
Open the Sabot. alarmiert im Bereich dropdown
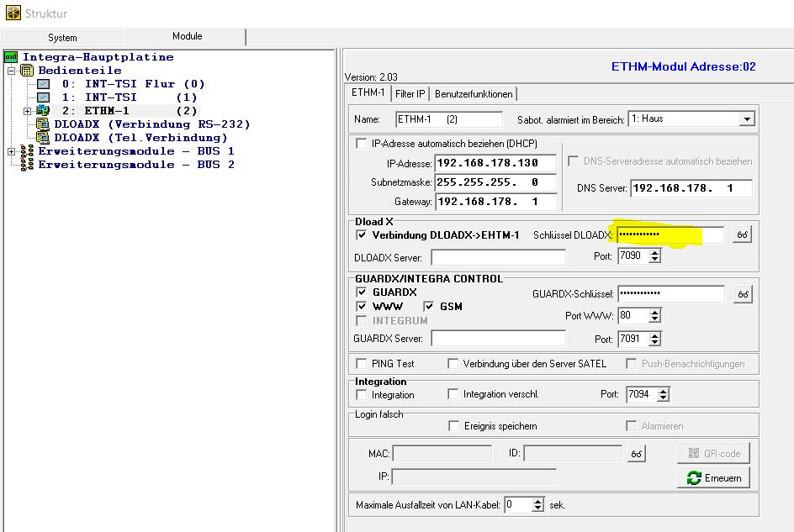[x=746, y=119]
